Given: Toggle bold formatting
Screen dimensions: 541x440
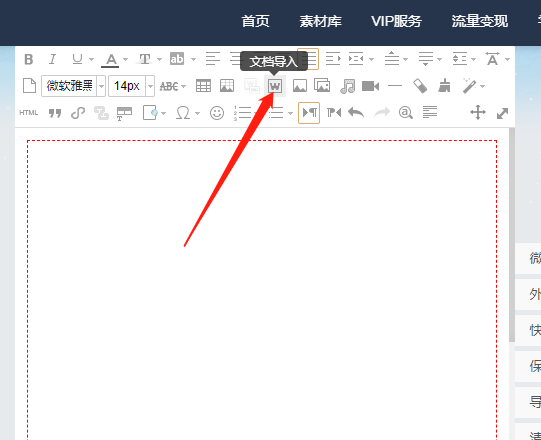Looking at the screenshot, I should (x=29, y=59).
